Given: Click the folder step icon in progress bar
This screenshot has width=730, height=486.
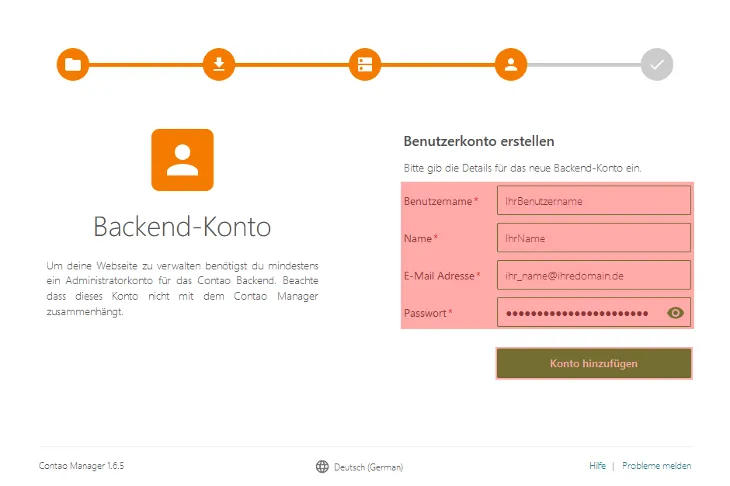Looking at the screenshot, I should coord(73,65).
